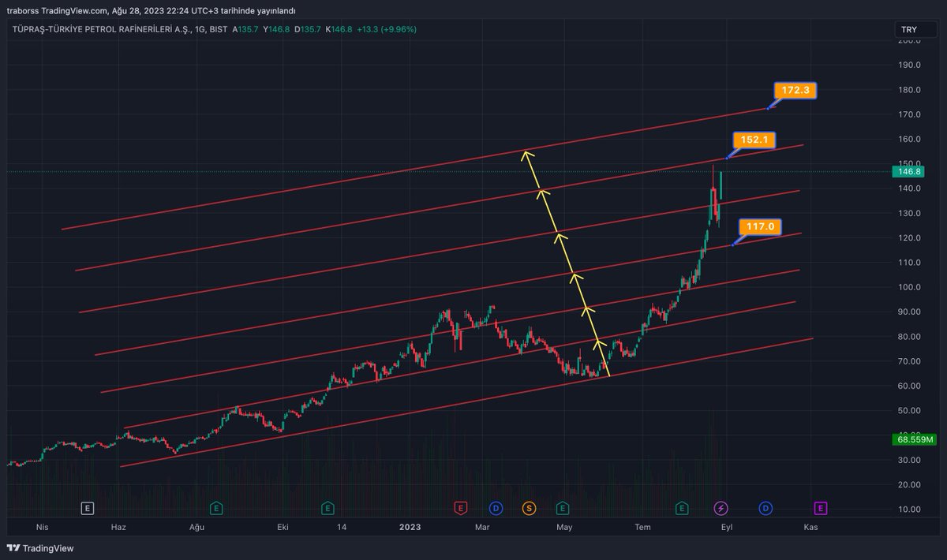
Task: Select the 172.3 price callout label
Action: [795, 91]
